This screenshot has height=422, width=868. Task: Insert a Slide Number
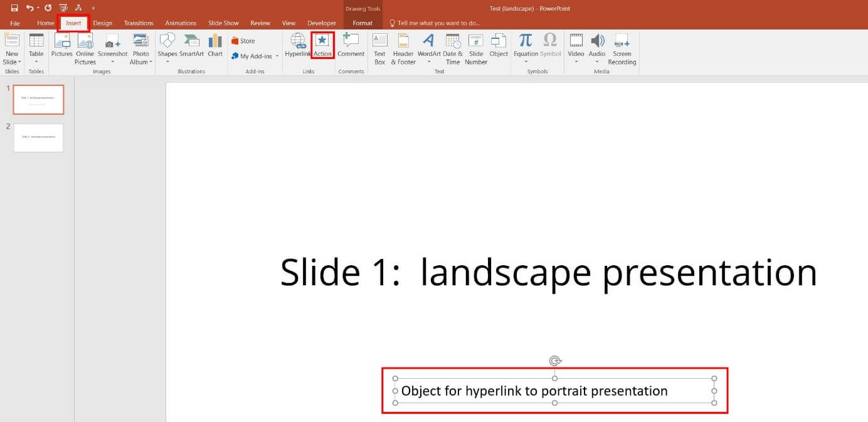[x=476, y=49]
